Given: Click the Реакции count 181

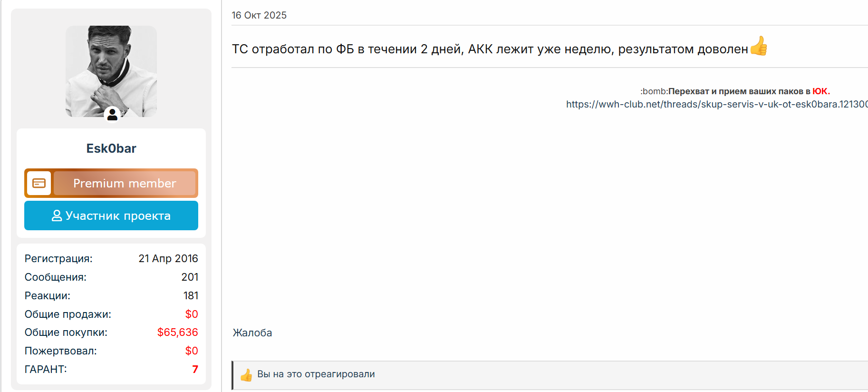Looking at the screenshot, I should 191,295.
